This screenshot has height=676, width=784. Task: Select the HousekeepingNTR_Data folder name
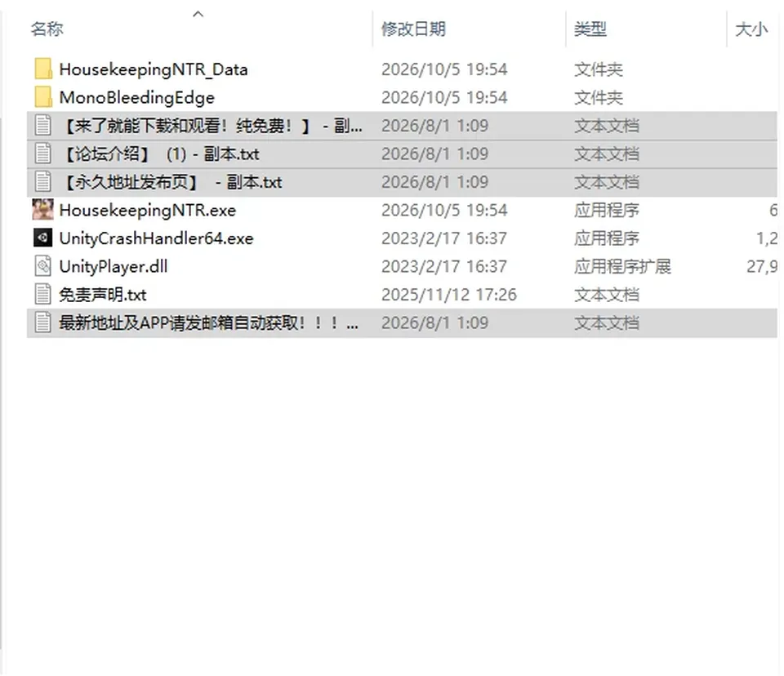[x=154, y=69]
